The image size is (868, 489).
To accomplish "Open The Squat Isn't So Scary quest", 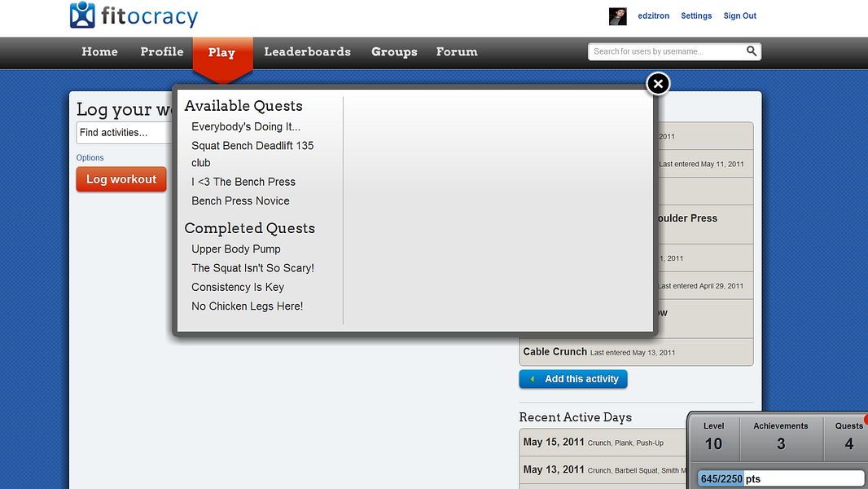I will [x=252, y=268].
